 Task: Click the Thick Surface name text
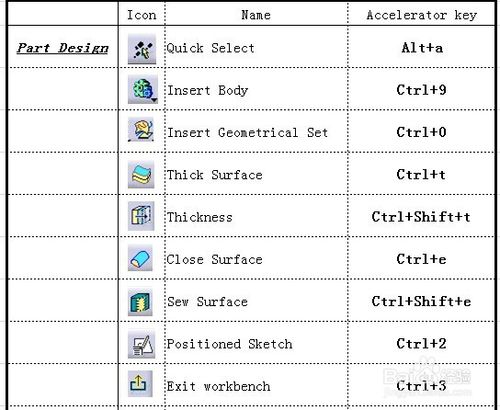[x=215, y=175]
